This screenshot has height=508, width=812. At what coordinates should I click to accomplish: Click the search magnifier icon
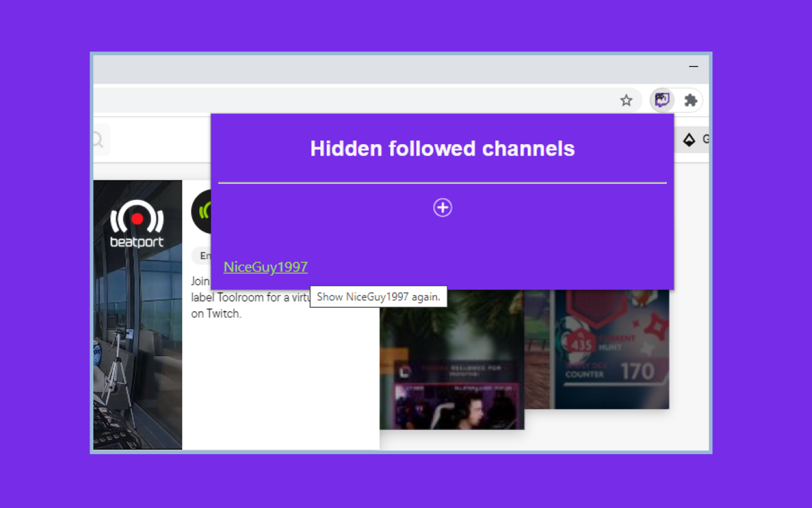pos(97,139)
